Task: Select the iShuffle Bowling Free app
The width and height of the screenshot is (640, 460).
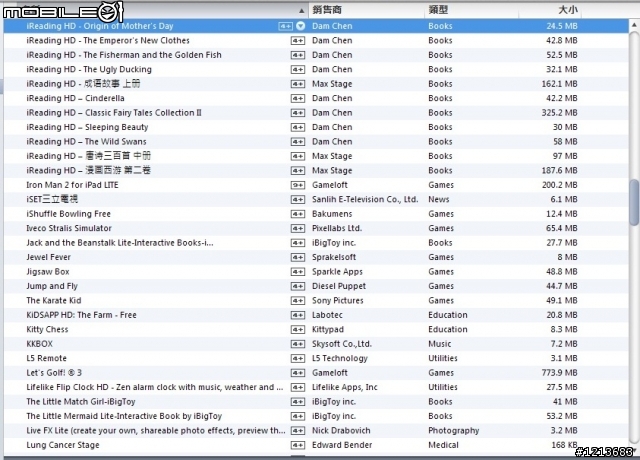Action: click(316, 214)
